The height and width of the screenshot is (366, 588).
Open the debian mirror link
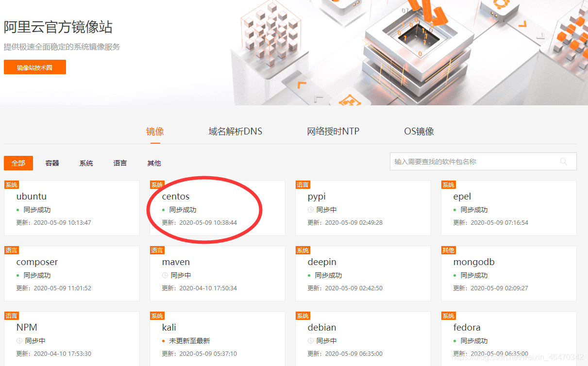pyautogui.click(x=322, y=327)
